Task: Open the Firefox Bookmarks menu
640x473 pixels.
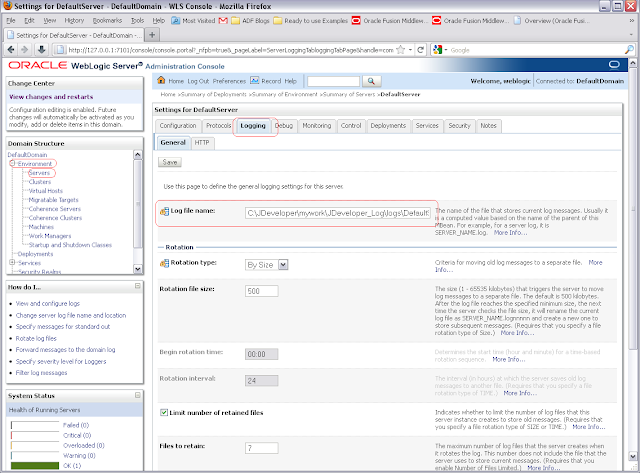Action: [107, 20]
